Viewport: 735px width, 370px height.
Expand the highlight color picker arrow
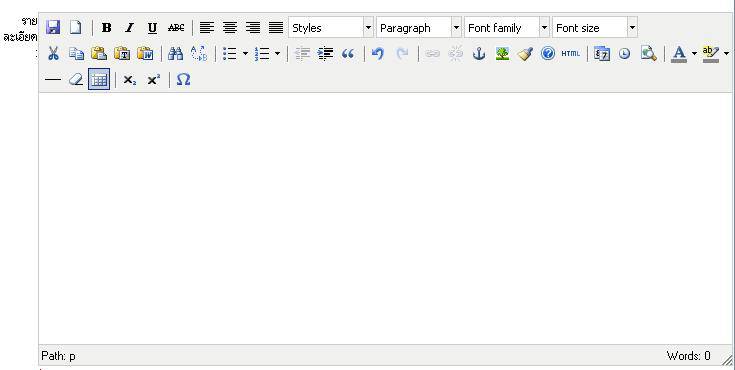(726, 53)
